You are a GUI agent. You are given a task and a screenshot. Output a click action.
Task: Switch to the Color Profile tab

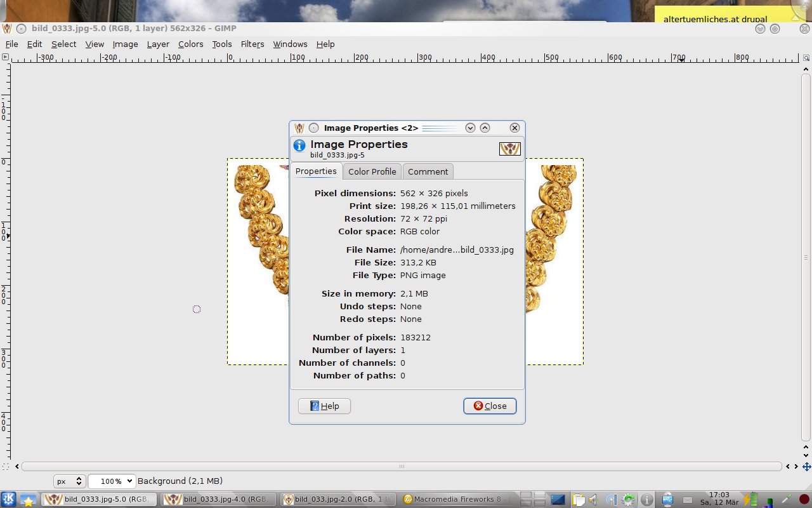[372, 171]
